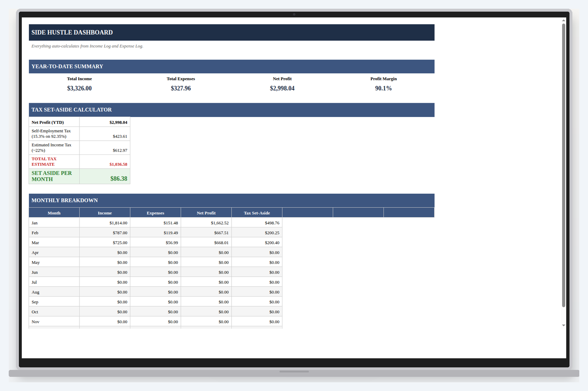This screenshot has width=588, height=391.
Task: Select the Sep month cell
Action: click(x=54, y=302)
